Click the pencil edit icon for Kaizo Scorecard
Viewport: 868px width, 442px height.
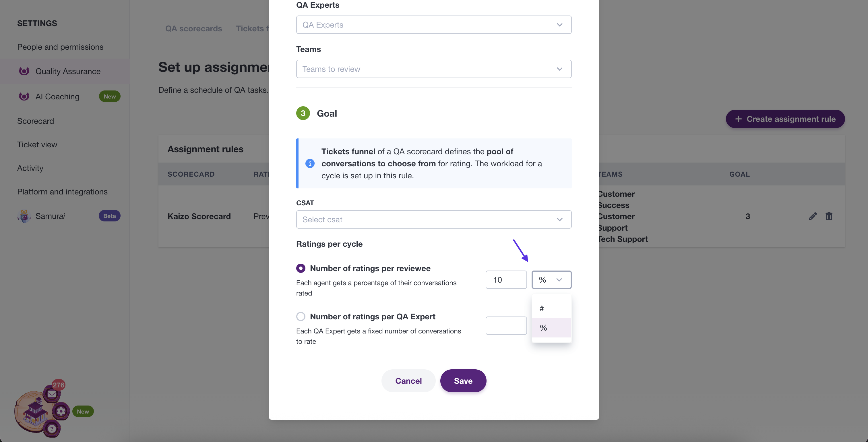point(812,216)
